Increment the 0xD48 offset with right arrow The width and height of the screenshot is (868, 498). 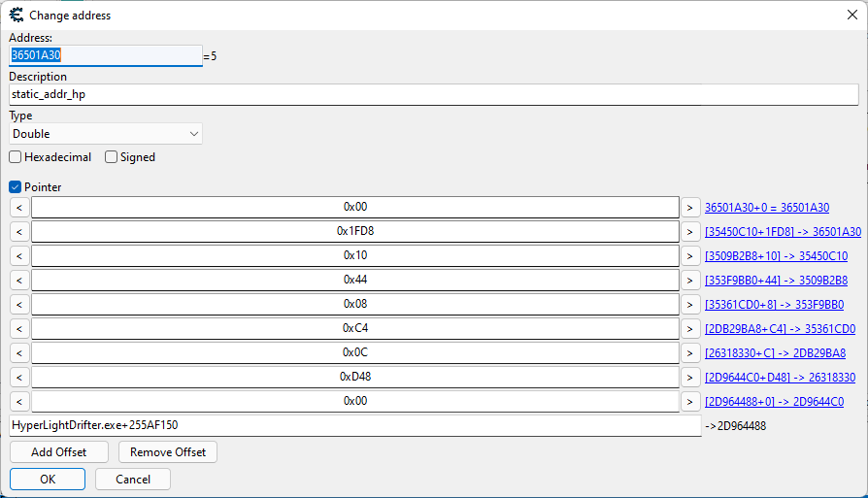click(690, 378)
